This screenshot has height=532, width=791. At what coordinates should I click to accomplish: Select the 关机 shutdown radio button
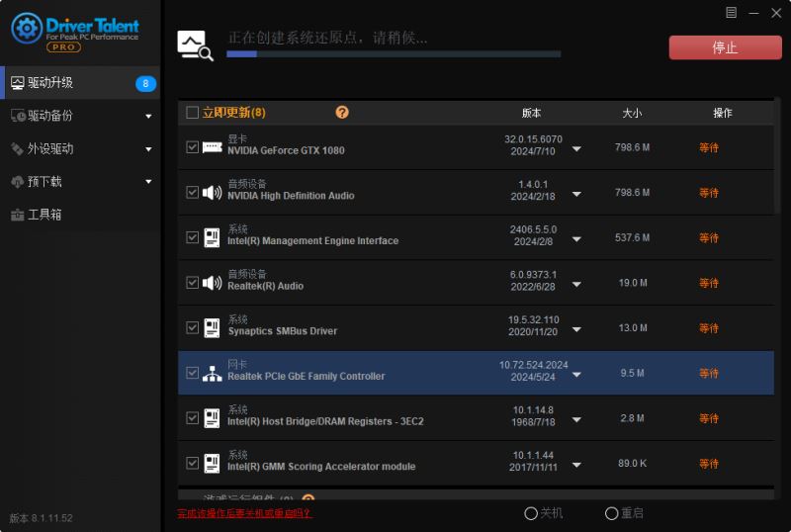(x=531, y=514)
